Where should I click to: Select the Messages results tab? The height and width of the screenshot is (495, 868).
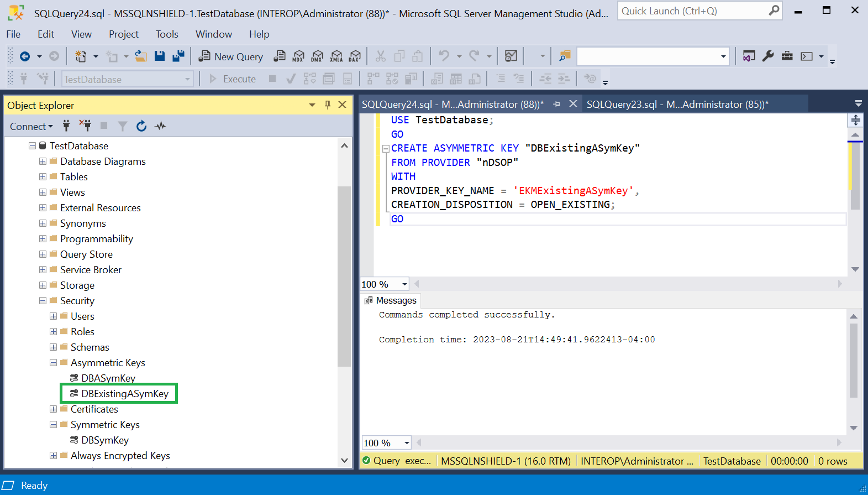click(x=391, y=300)
